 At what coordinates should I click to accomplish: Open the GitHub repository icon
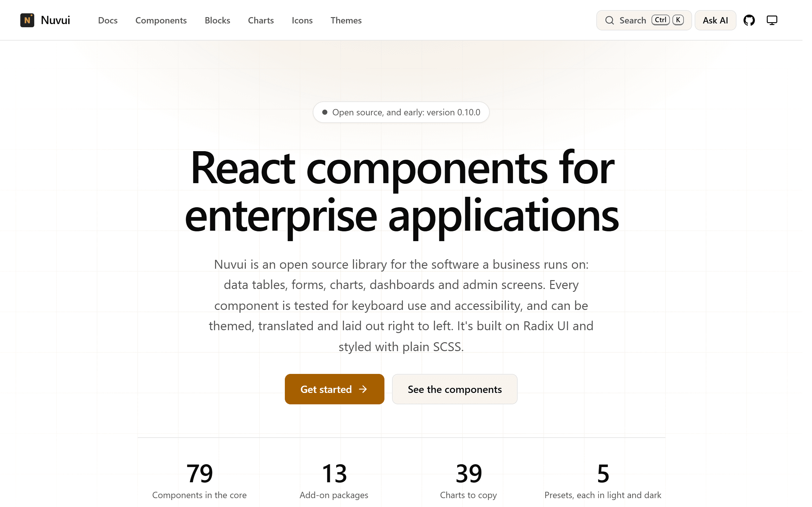tap(749, 21)
